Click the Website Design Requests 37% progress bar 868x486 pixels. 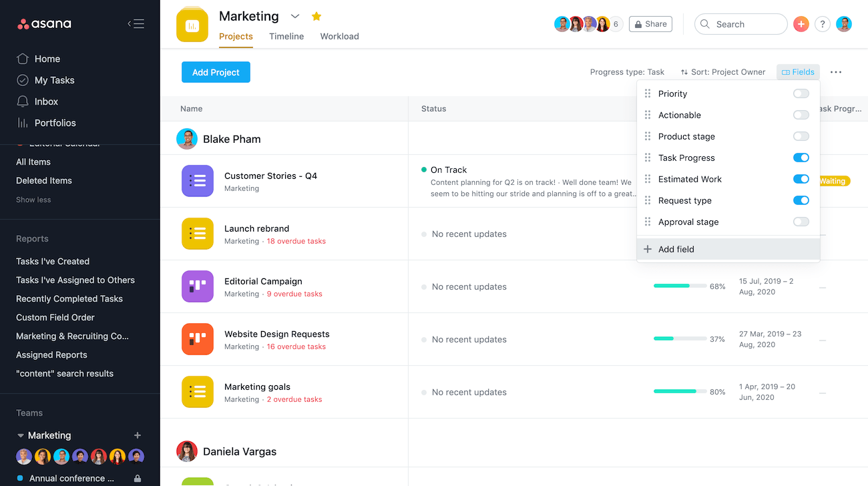[x=680, y=338]
